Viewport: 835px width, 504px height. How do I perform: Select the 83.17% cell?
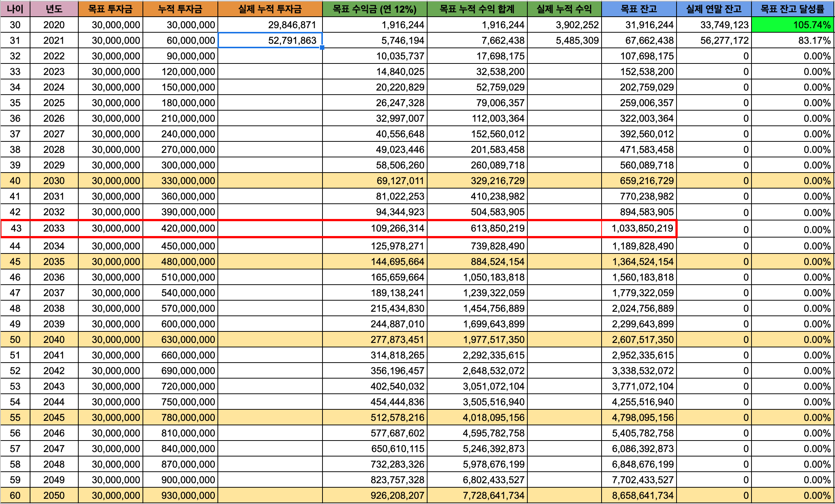tap(793, 40)
